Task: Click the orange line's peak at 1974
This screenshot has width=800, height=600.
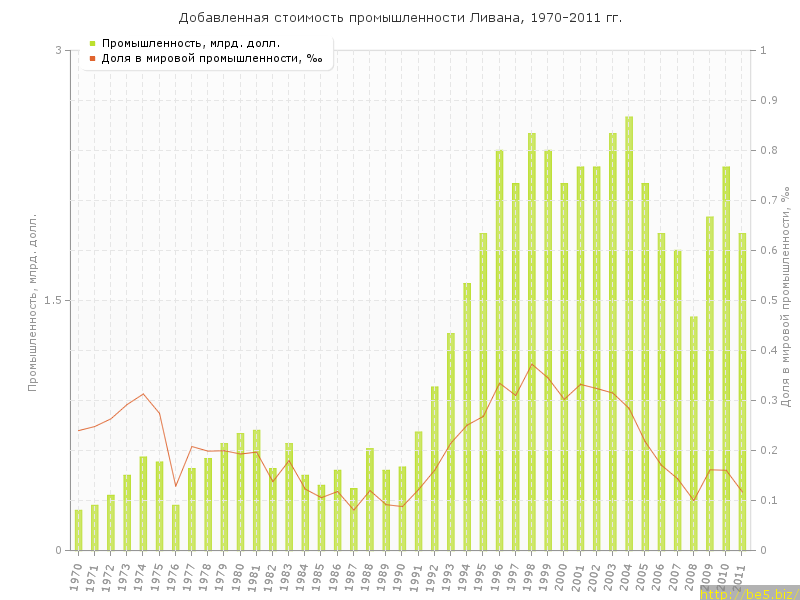Action: tap(143, 394)
